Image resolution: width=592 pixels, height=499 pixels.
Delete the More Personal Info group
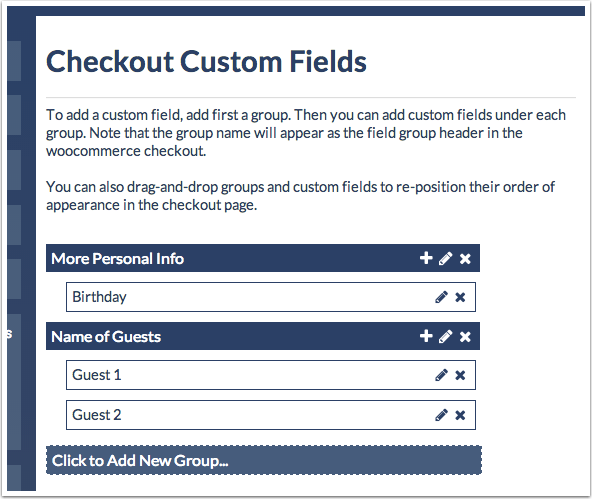[465, 259]
